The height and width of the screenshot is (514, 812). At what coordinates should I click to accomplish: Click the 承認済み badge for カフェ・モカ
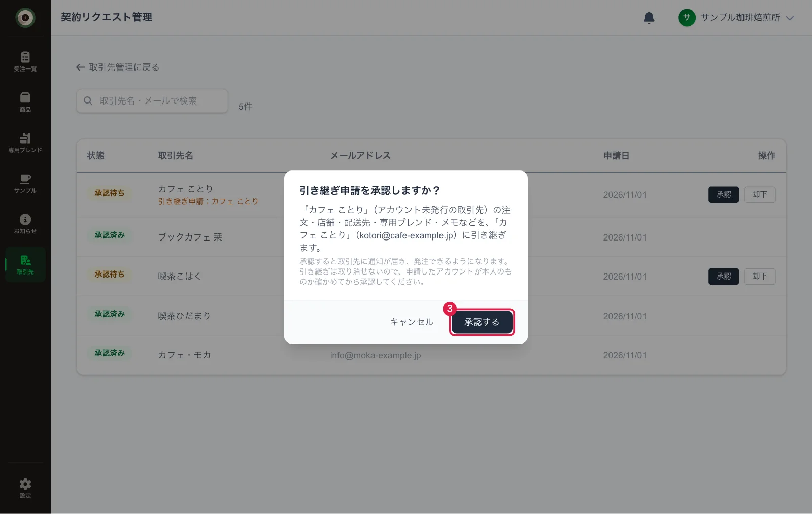(x=109, y=353)
